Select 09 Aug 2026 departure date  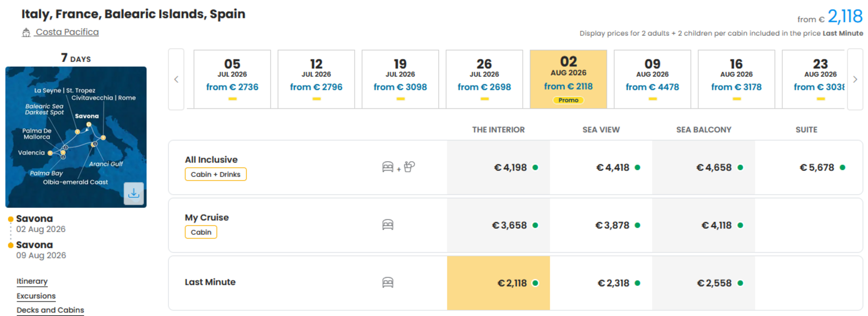[652, 79]
